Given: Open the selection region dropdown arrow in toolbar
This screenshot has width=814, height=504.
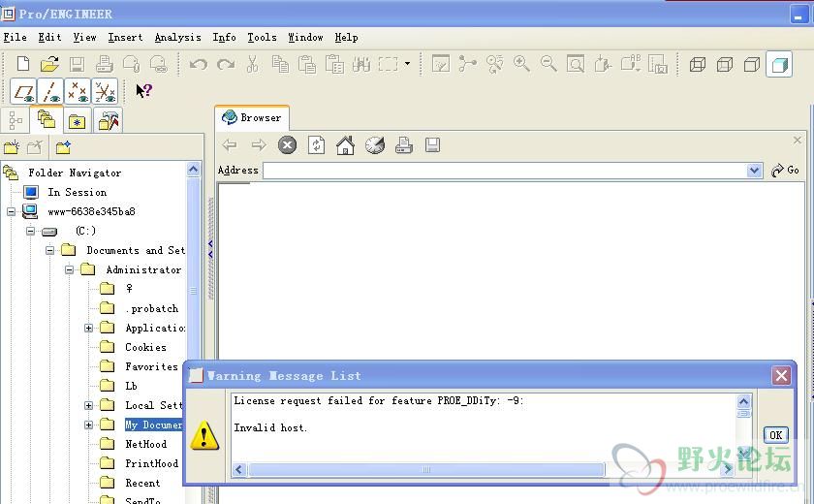Looking at the screenshot, I should pos(407,64).
